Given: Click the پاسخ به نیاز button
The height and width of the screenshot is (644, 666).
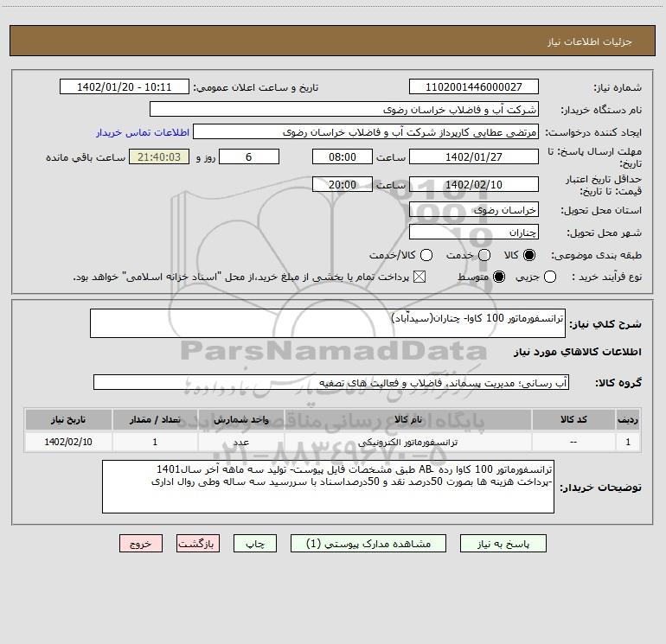Looking at the screenshot, I should (503, 544).
